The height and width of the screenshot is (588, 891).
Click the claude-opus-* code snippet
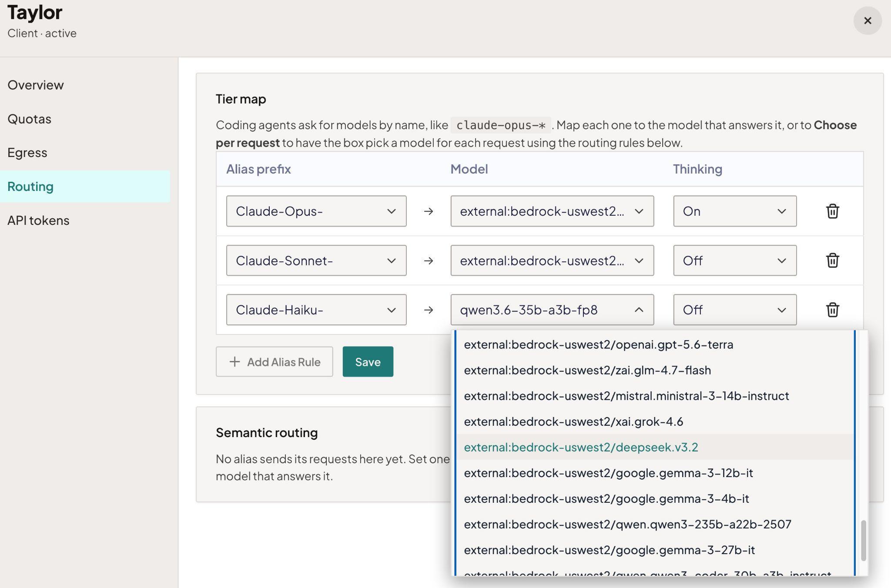501,125
